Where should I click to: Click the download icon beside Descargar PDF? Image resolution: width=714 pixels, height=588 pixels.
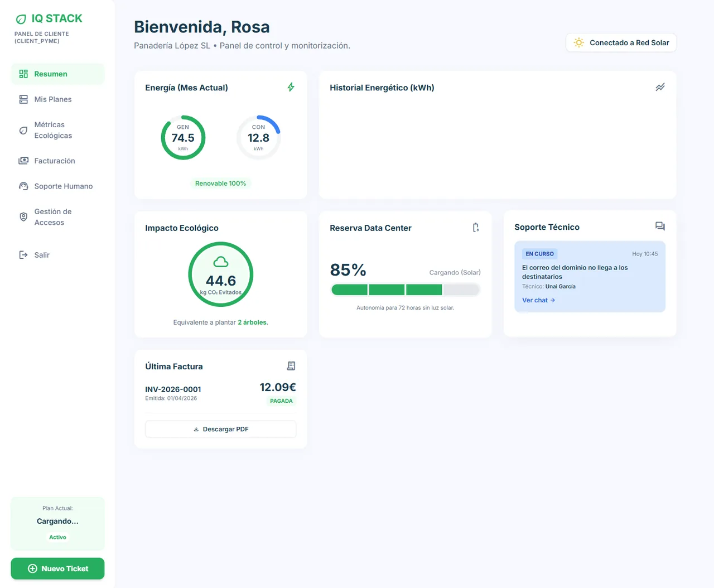point(196,429)
